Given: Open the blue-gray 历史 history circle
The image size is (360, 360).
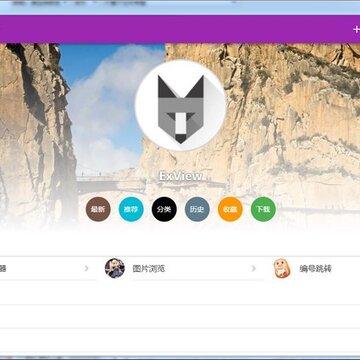Looking at the screenshot, I should pos(197,209).
